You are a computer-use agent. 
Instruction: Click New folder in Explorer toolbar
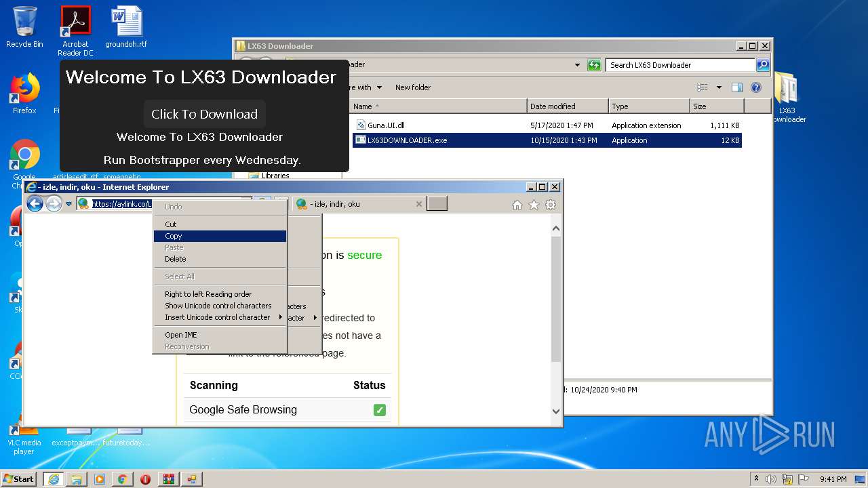pyautogui.click(x=413, y=87)
